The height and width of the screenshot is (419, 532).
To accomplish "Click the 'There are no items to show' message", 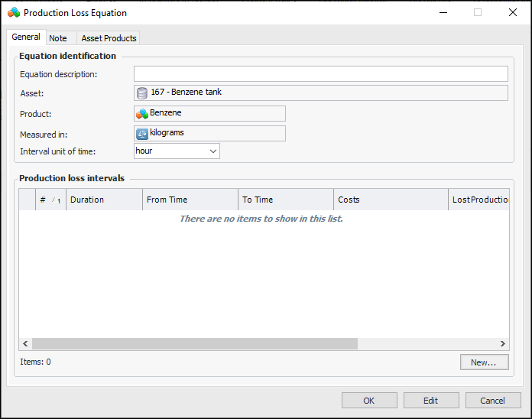I will click(x=261, y=219).
